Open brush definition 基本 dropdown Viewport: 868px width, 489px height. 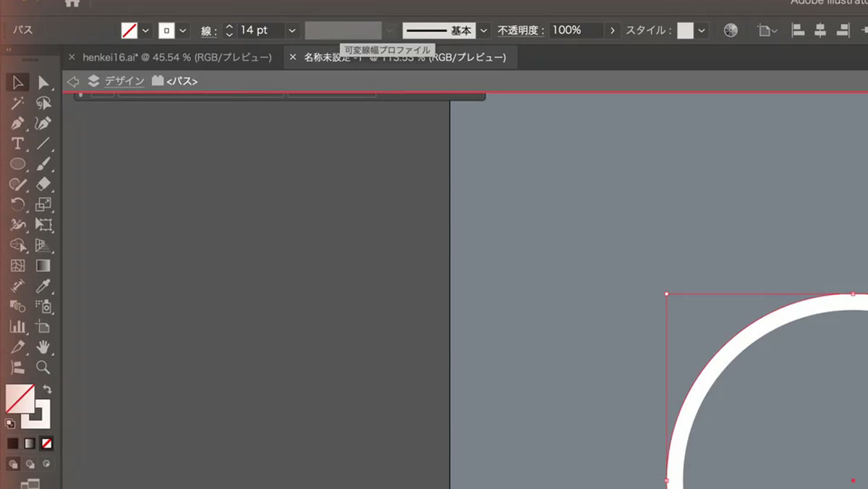483,30
